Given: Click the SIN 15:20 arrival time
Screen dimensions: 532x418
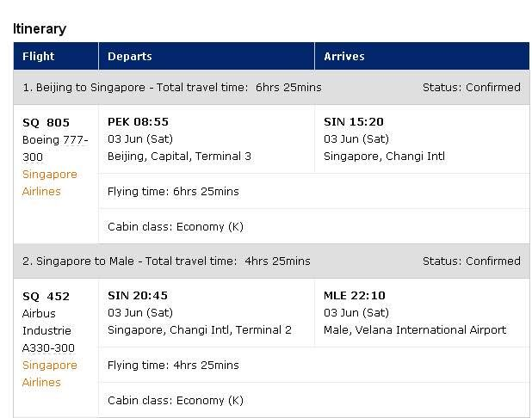Looking at the screenshot, I should [x=354, y=122].
